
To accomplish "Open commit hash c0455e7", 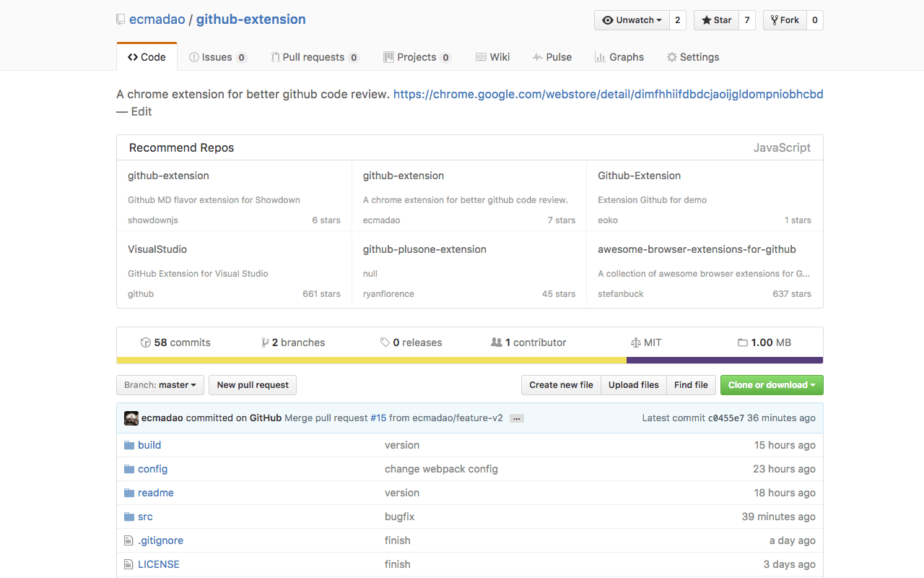I will (725, 418).
